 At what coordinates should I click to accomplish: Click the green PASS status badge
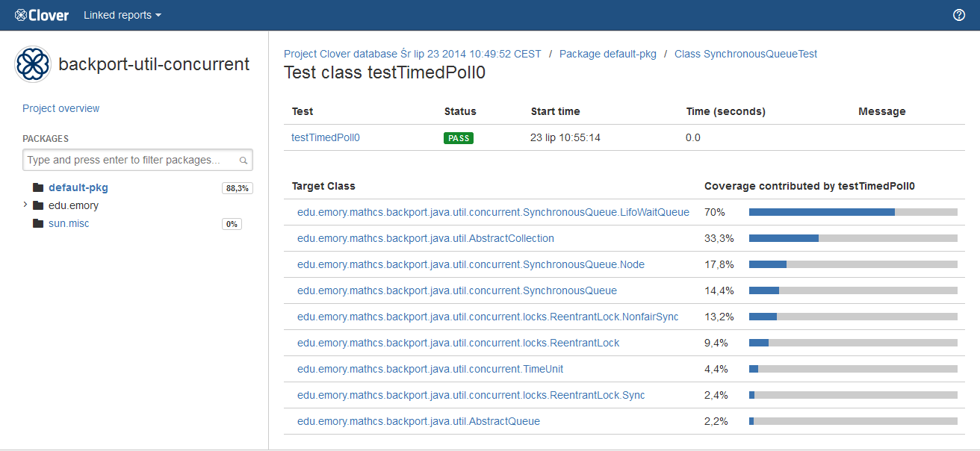(459, 138)
